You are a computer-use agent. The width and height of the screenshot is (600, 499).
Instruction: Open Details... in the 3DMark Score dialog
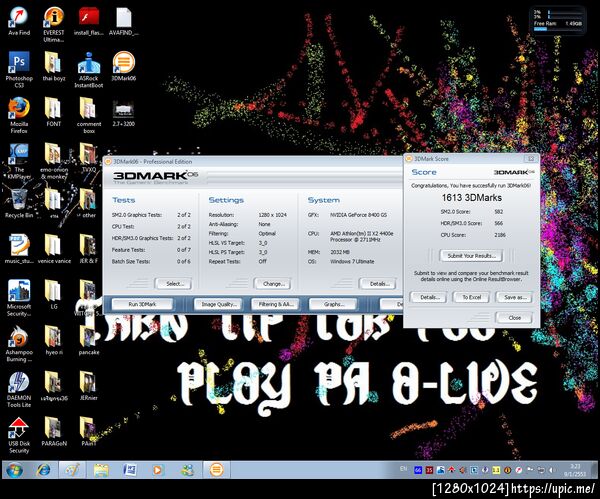tap(428, 297)
